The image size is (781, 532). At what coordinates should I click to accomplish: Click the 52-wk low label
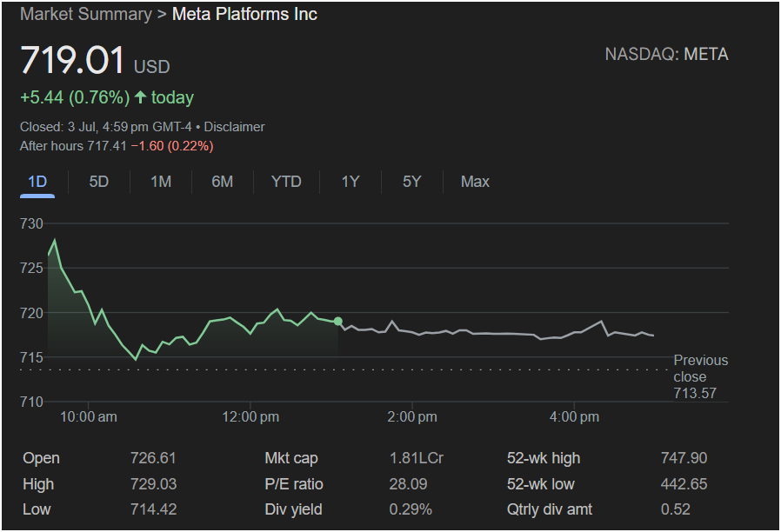click(x=540, y=483)
